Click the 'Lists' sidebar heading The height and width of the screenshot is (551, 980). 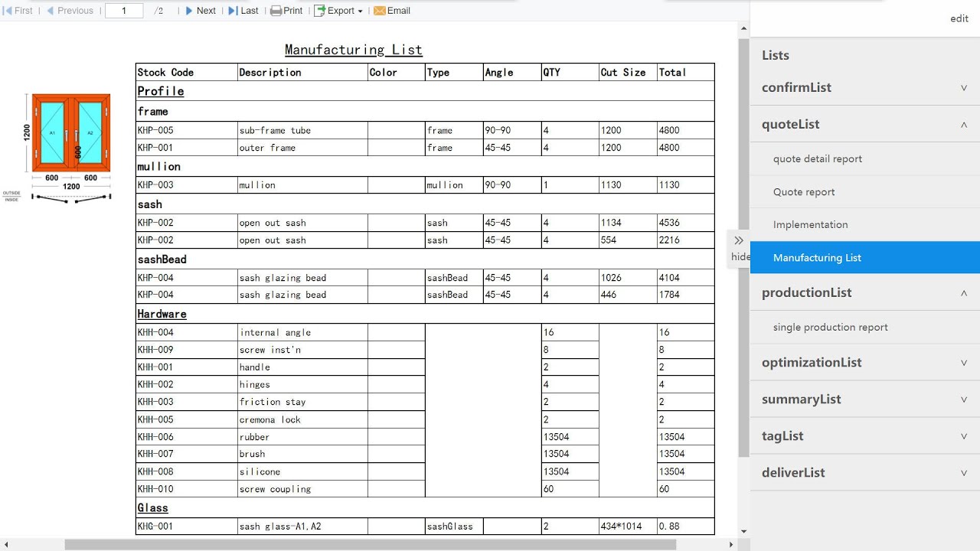point(776,55)
